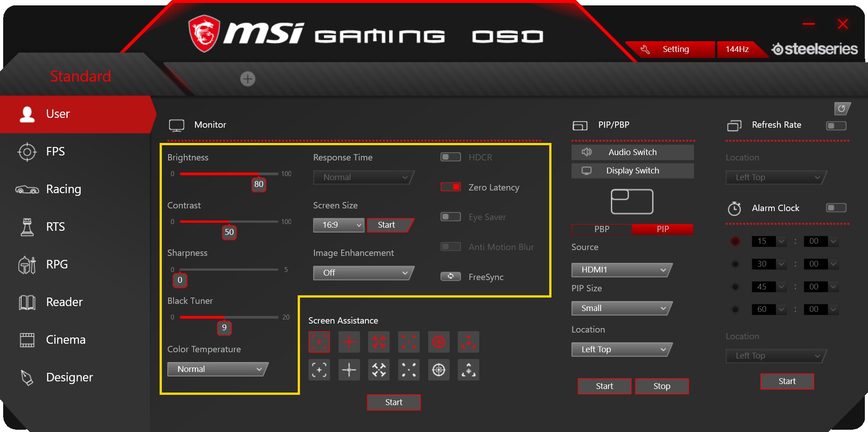Open the 16:9 Screen Size dropdown

tap(339, 225)
